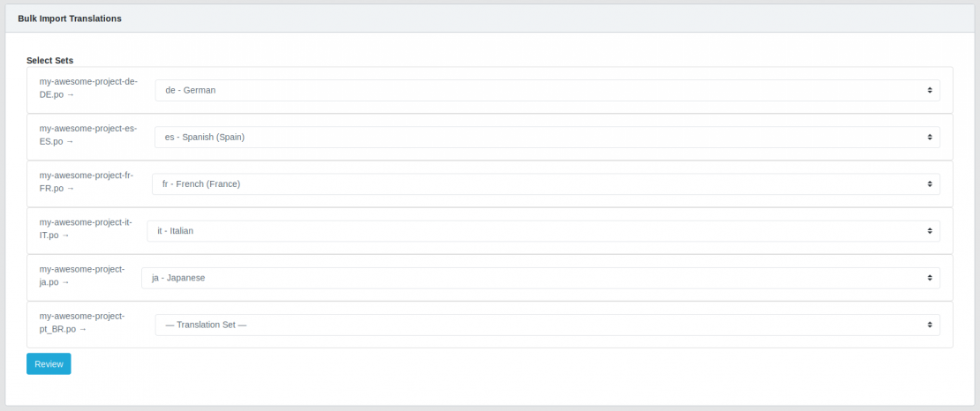Click the Japanese dropdown arrow icon
The width and height of the screenshot is (980, 411).
[930, 277]
